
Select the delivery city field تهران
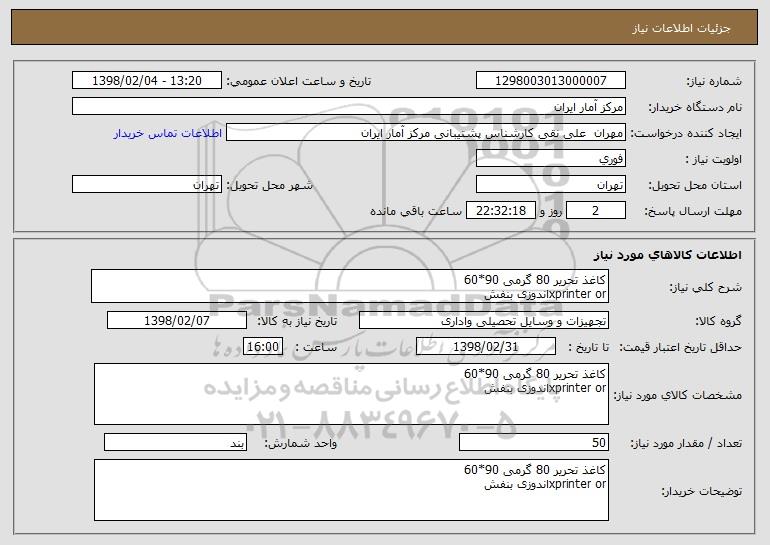(x=147, y=184)
